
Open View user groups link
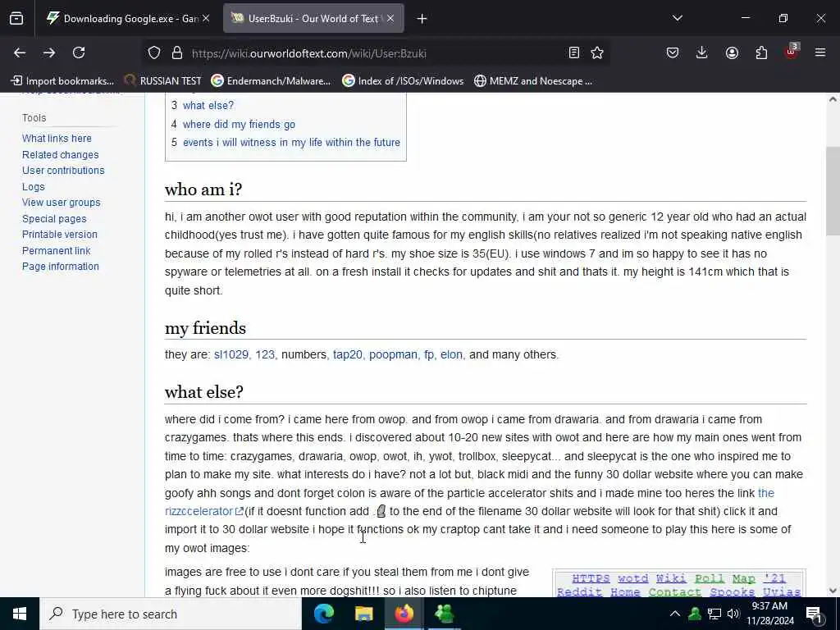click(61, 203)
